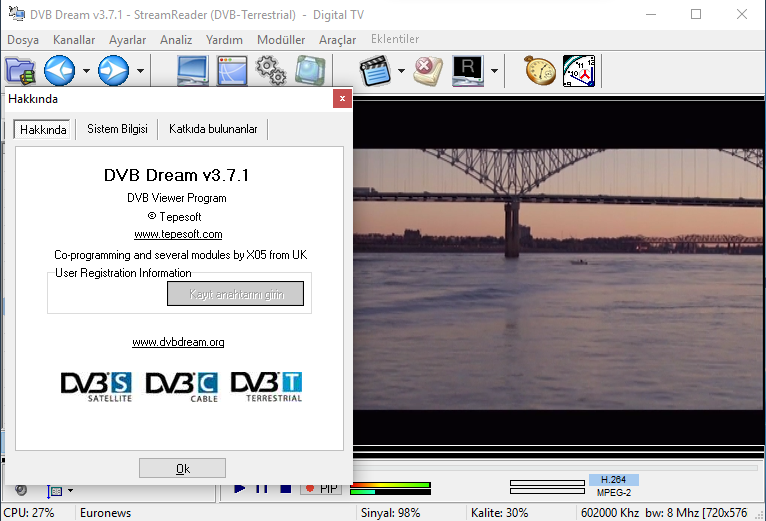
Task: Switch to the Sistem Bilgisi tab
Action: (117, 129)
